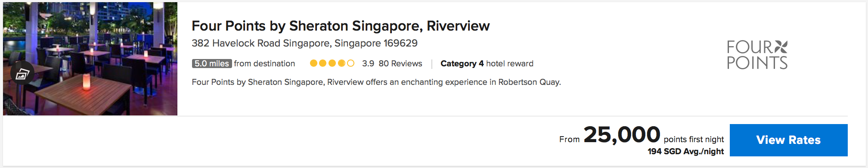Click the 382 Havelock Road address

[x=304, y=43]
